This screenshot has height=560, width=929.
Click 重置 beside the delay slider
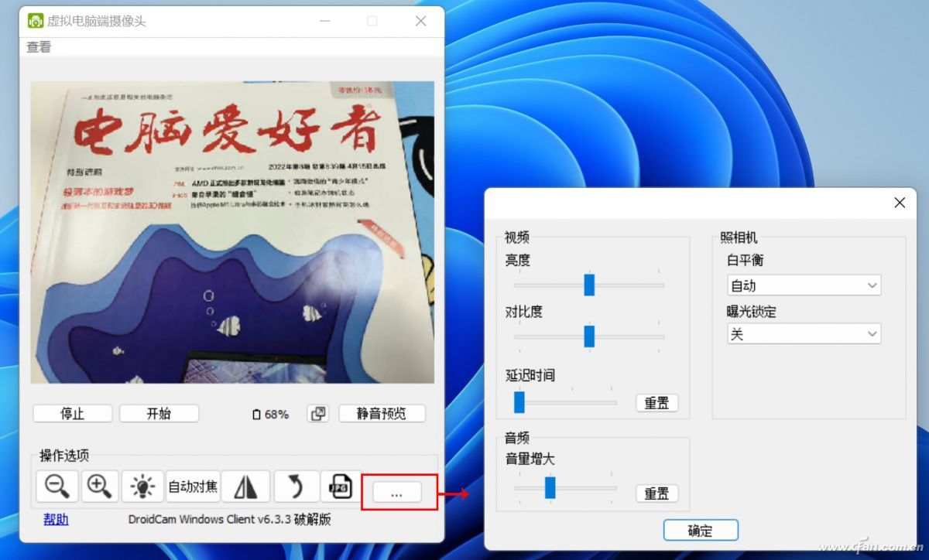[657, 403]
